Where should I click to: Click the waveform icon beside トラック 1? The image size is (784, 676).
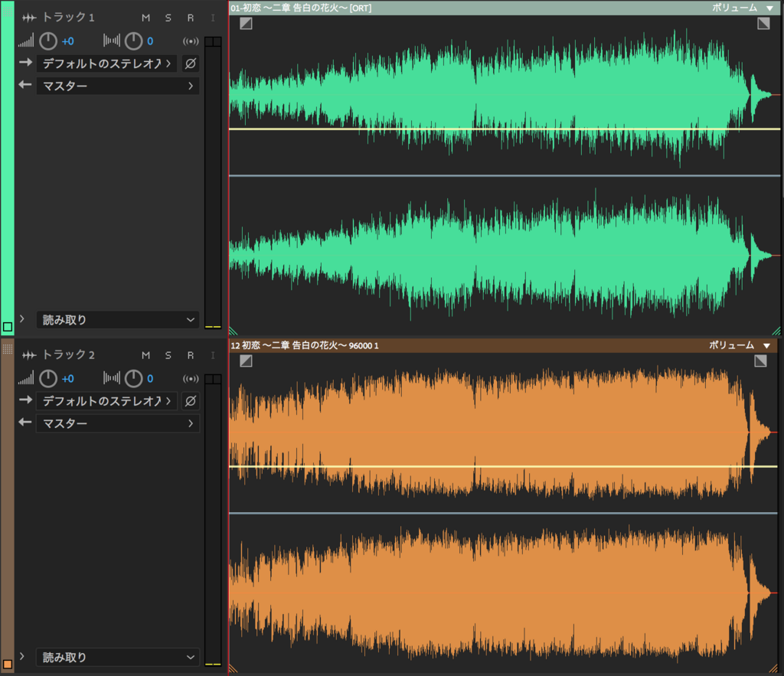(x=29, y=18)
